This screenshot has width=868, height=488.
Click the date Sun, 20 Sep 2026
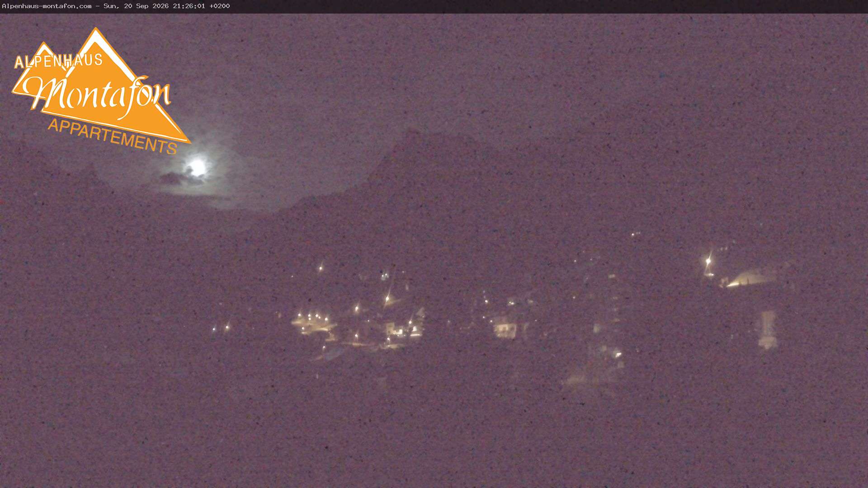(136, 6)
